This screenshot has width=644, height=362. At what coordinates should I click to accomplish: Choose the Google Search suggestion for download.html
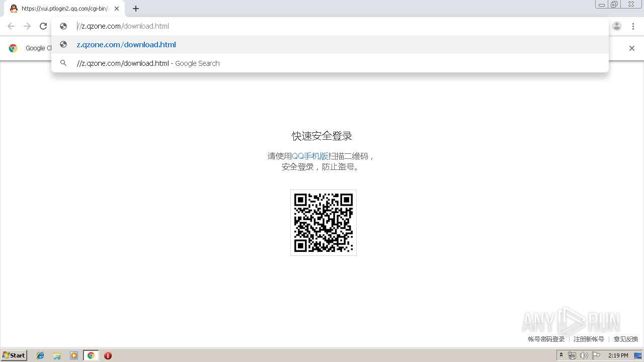(330, 63)
